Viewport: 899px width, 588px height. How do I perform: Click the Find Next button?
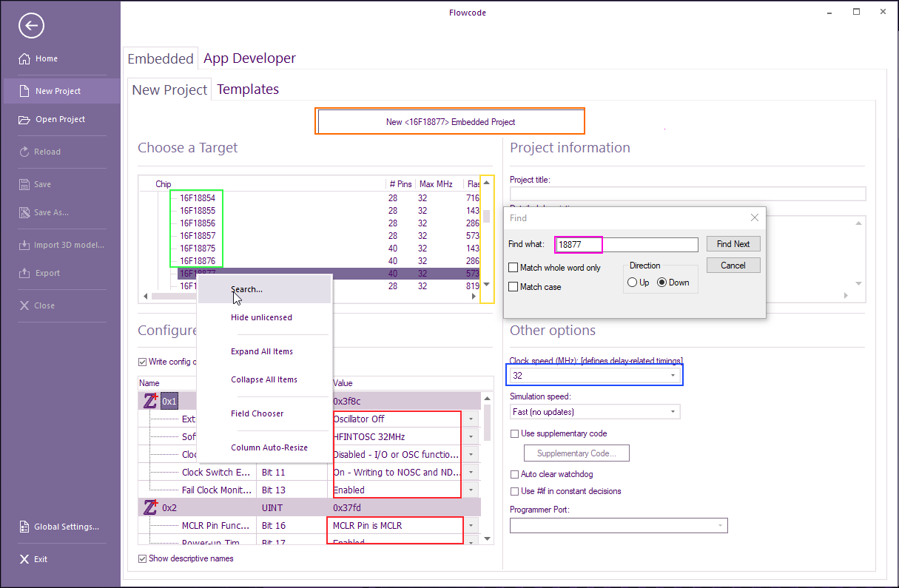[x=733, y=244]
